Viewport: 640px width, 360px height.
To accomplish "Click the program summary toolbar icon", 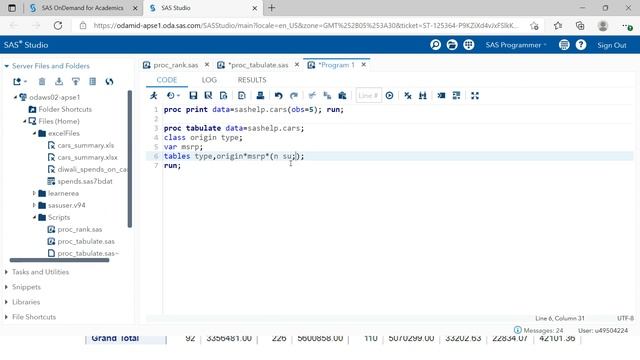I will click(x=242, y=96).
